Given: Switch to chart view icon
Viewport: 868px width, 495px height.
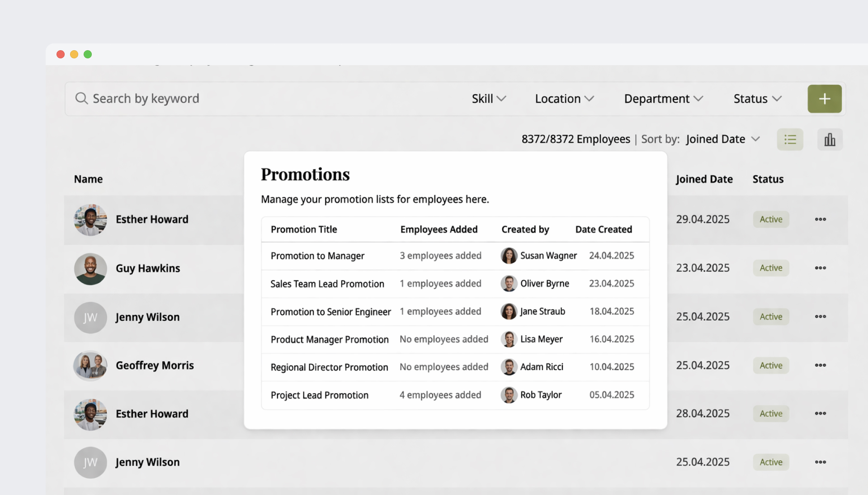Looking at the screenshot, I should tap(830, 139).
